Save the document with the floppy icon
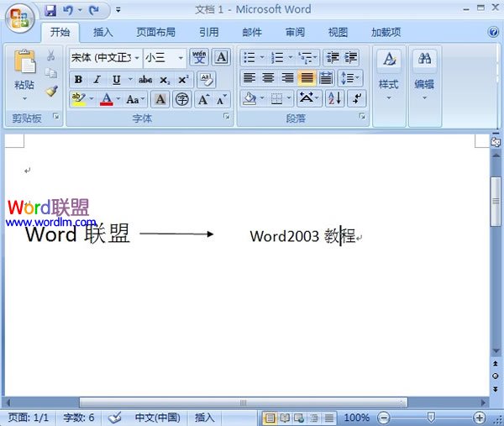Viewport: 504px width, 426px height. [x=50, y=10]
